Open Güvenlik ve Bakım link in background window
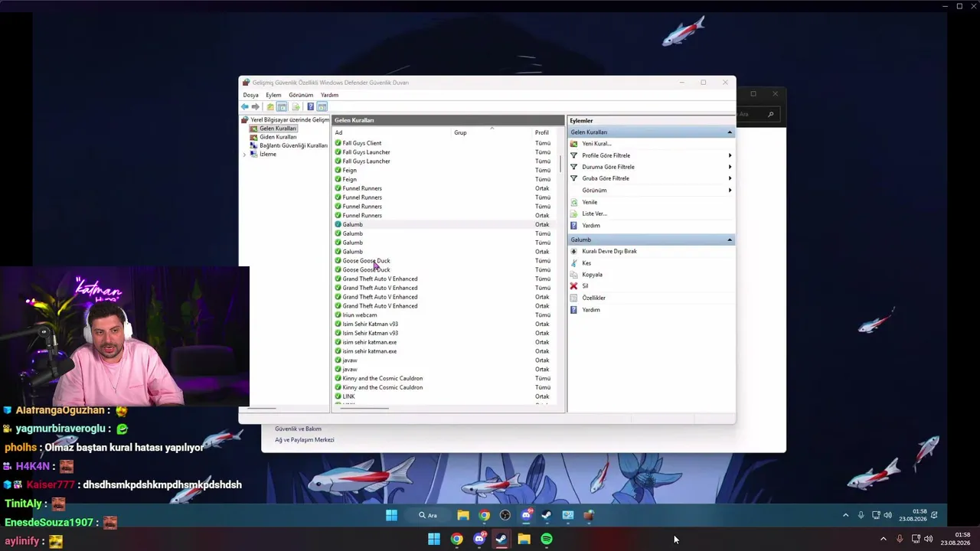 [x=298, y=429]
